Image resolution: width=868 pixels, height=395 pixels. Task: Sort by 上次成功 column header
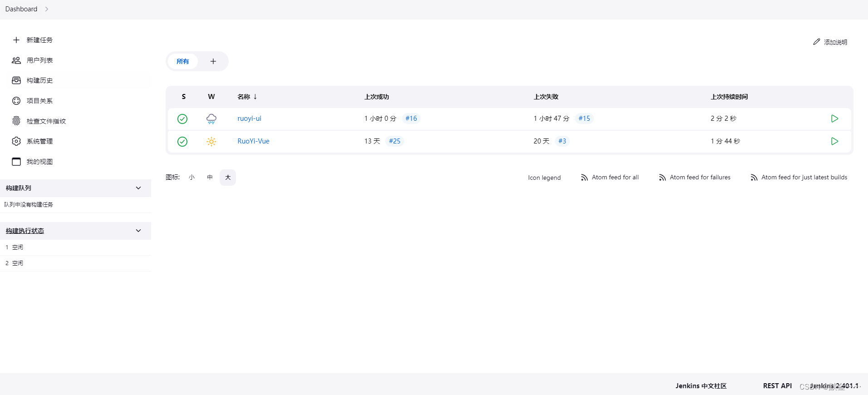tap(377, 97)
